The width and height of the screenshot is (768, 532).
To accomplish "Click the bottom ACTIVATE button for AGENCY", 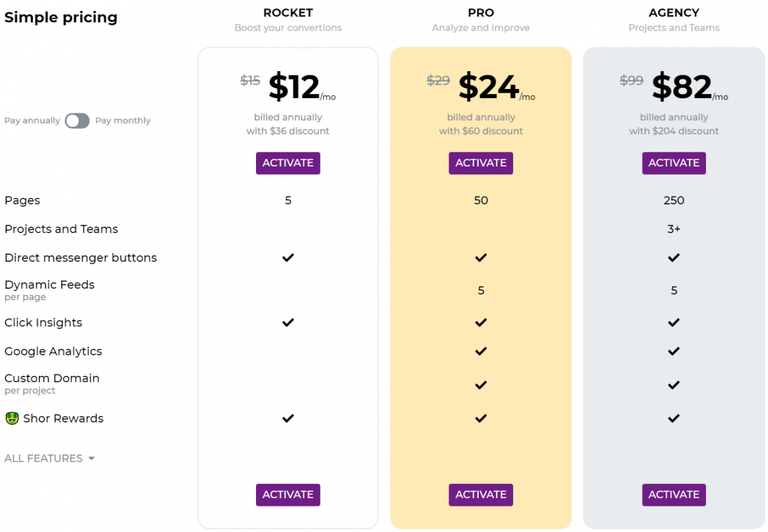I will click(673, 495).
